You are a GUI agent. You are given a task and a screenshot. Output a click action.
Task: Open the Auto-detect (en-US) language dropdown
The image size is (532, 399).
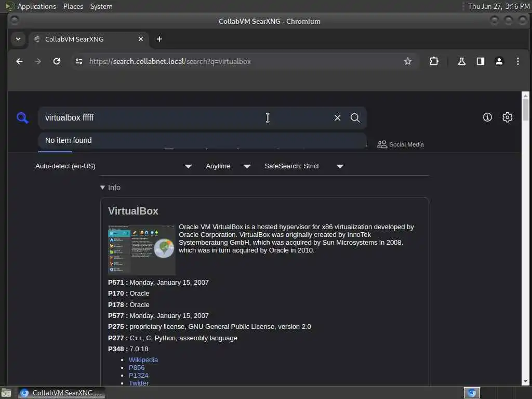coord(113,166)
